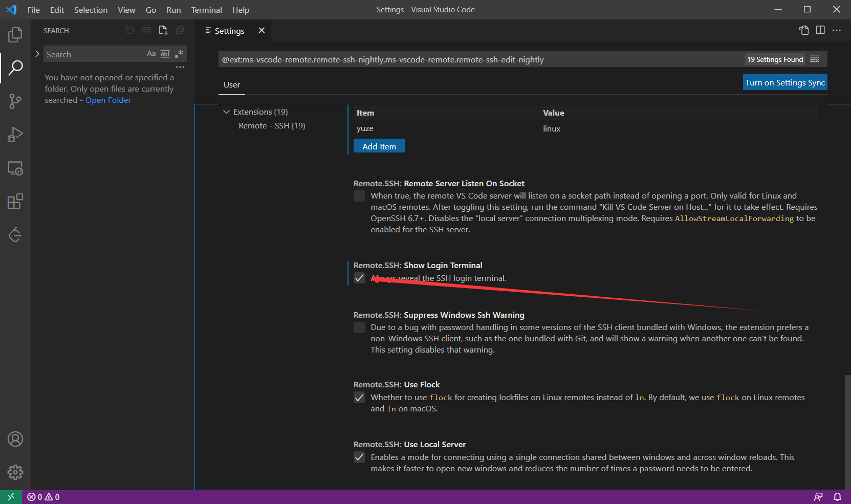This screenshot has width=851, height=504.
Task: Open the Selection menu
Action: tap(91, 10)
